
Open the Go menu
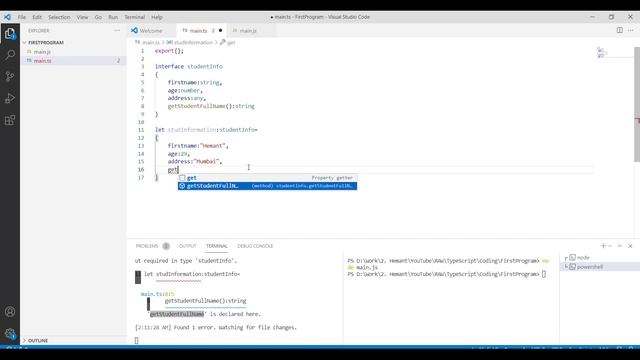tap(98, 17)
